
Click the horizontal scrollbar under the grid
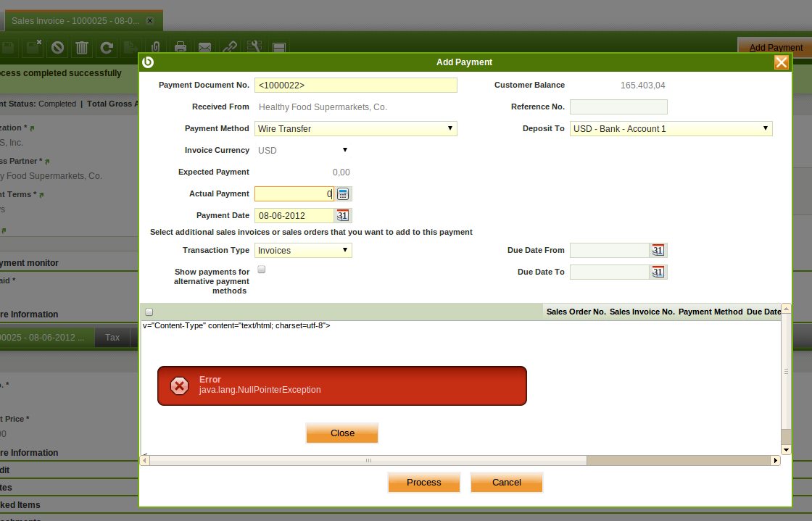[368, 461]
